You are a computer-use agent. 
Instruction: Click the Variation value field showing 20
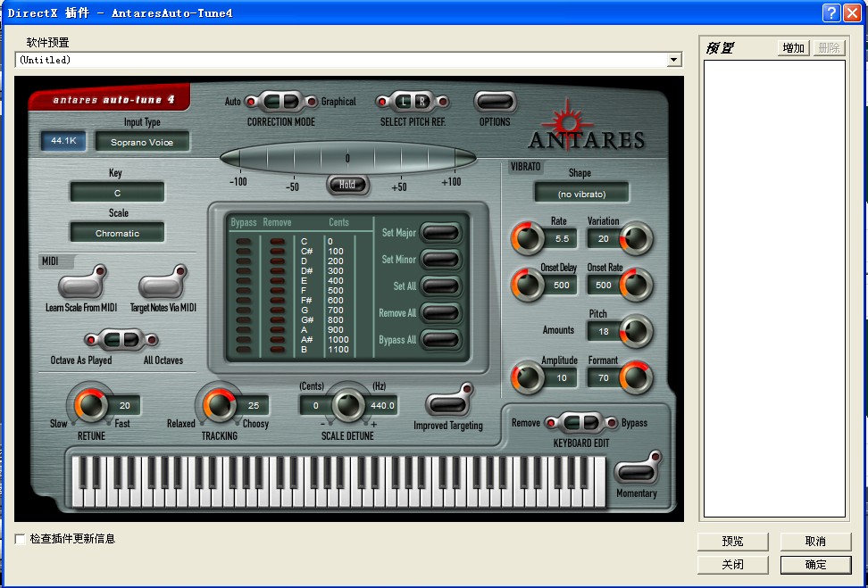(604, 239)
